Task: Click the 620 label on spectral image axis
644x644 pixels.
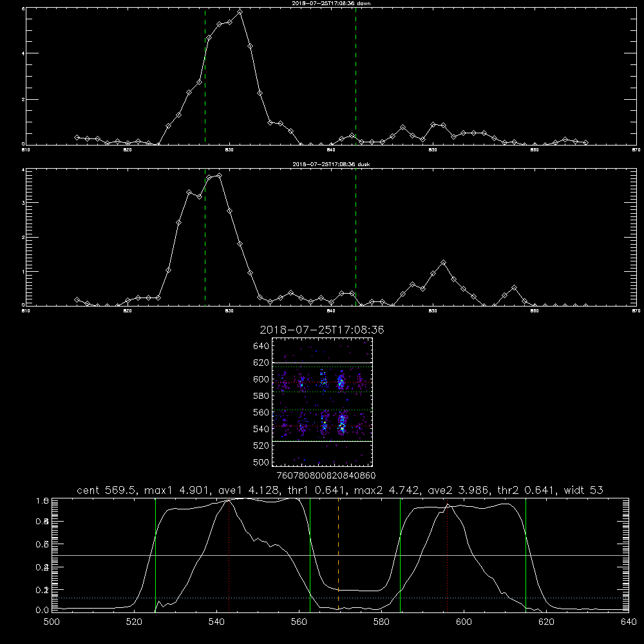Action: [261, 363]
